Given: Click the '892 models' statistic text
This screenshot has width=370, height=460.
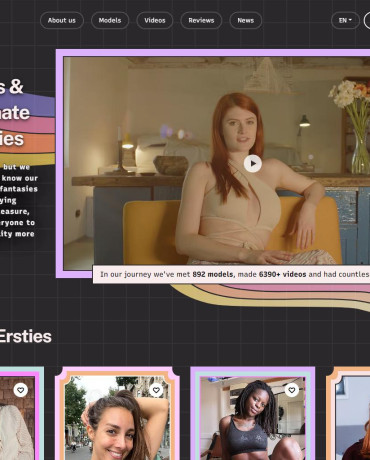Looking at the screenshot, I should [x=213, y=274].
